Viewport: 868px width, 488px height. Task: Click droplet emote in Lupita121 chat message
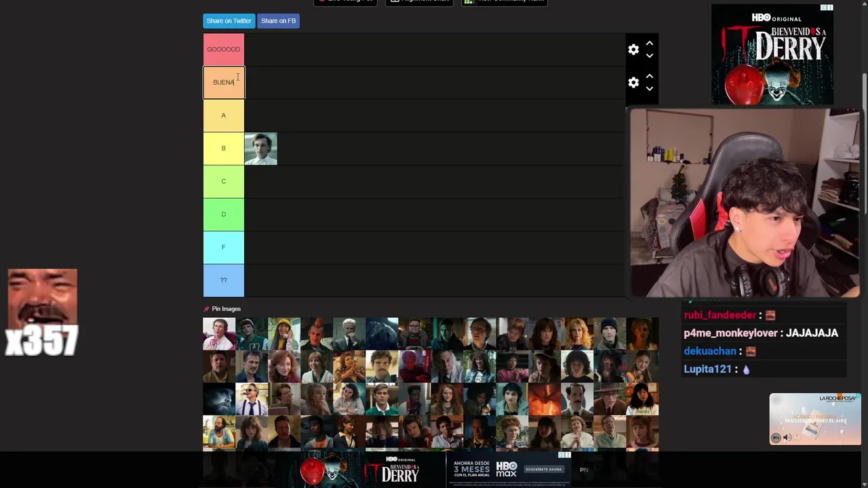click(x=747, y=369)
